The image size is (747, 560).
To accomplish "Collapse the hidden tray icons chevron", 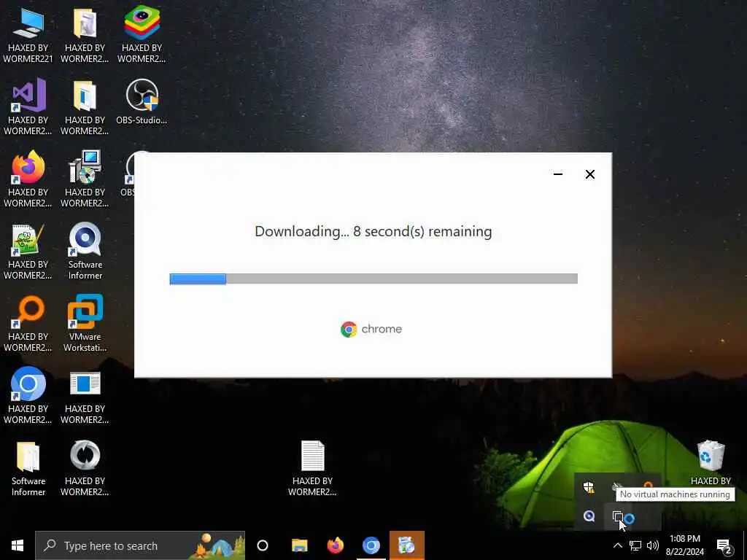I will click(x=617, y=545).
